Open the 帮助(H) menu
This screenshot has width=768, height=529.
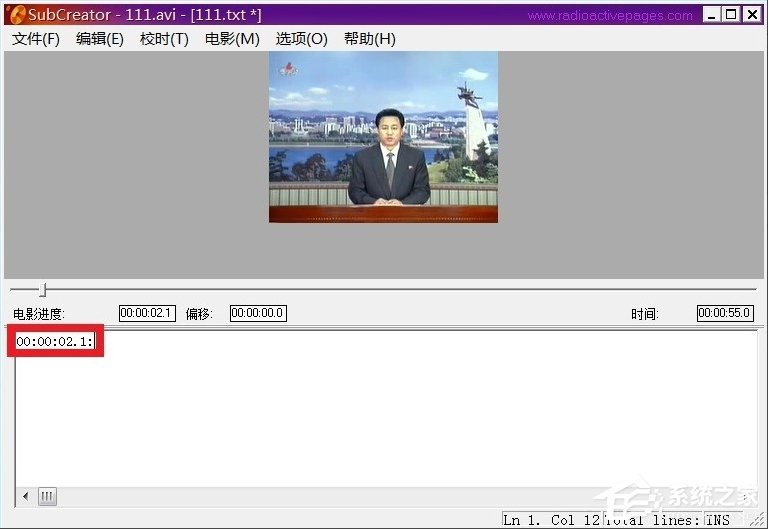(x=369, y=39)
